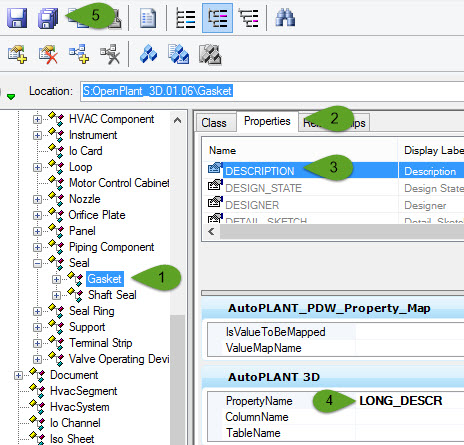Expand the Nozzle tree node
This screenshot has width=464, height=445.
click(37, 199)
